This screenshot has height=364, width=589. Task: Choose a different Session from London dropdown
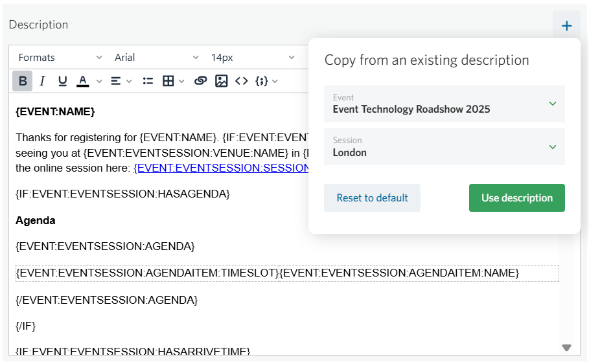[x=444, y=147]
